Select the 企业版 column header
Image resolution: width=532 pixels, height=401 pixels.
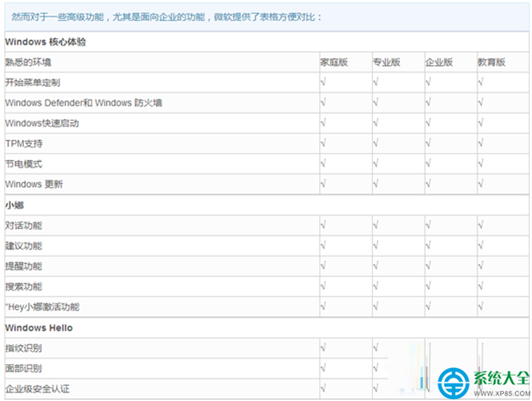[x=439, y=62]
